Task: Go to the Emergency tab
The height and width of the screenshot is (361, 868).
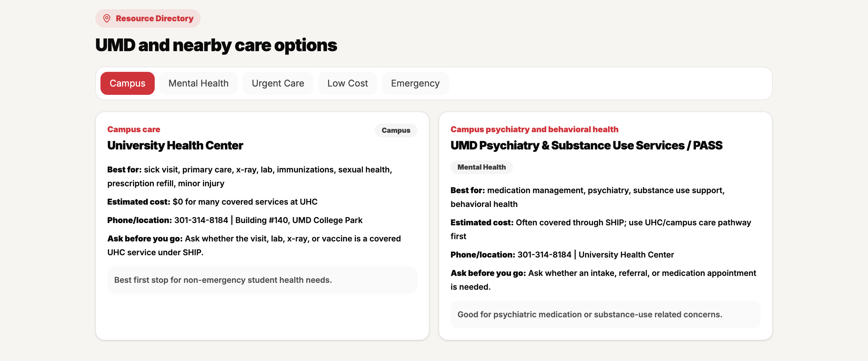Action: coord(415,83)
